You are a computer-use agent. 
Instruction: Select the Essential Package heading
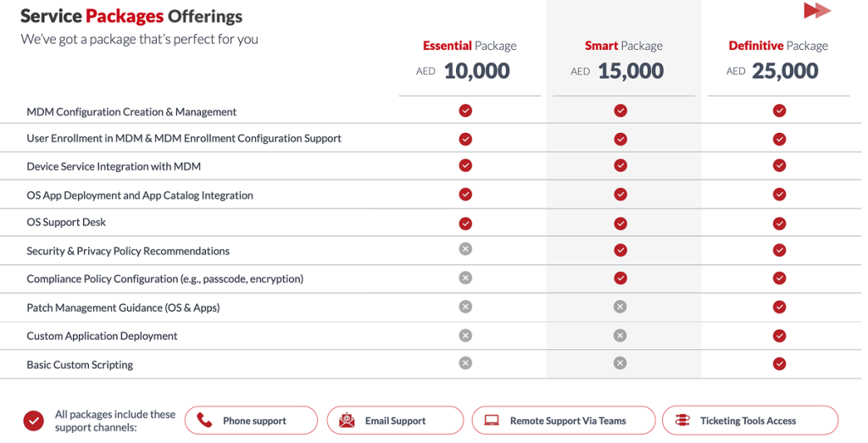(x=470, y=46)
